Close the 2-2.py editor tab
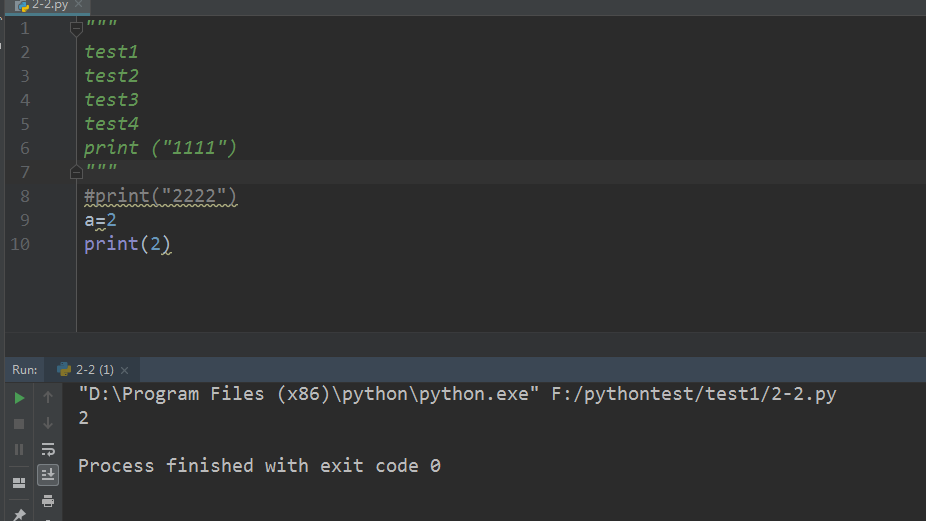The image size is (926, 521). (79, 4)
